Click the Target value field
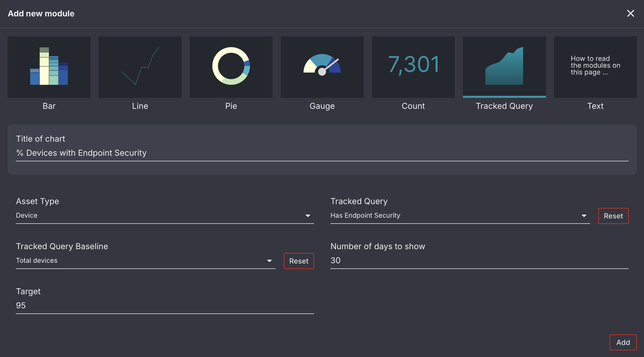 tap(164, 305)
